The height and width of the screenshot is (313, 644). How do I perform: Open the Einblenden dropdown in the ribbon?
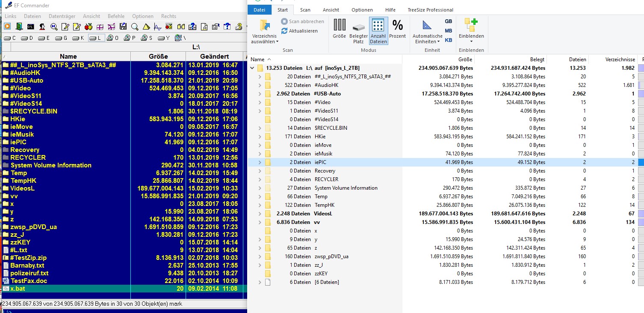pos(471,30)
